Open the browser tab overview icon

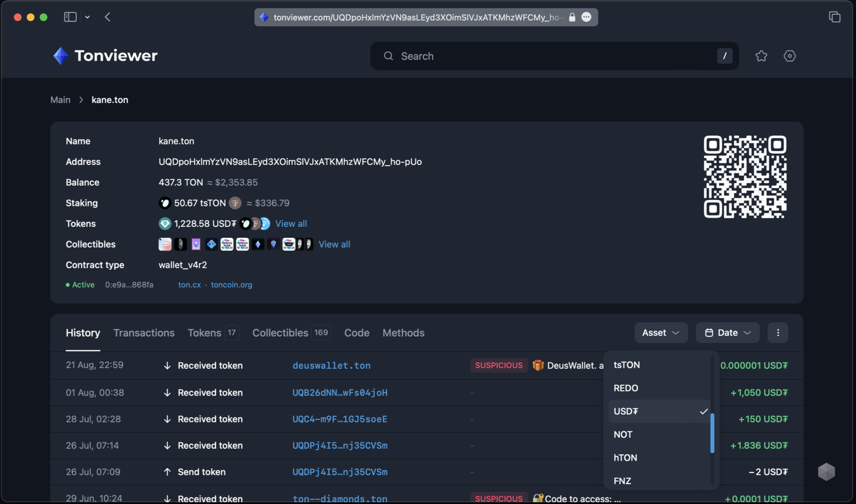834,17
